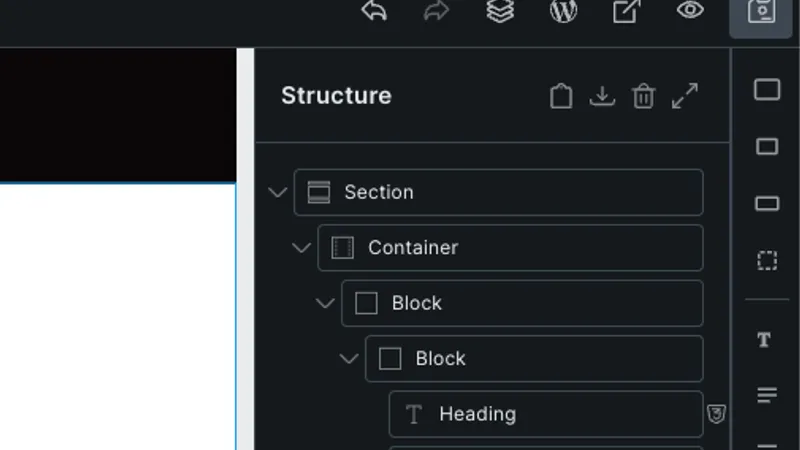Click the external link view icon
The width and height of the screenshot is (800, 450).
(627, 10)
